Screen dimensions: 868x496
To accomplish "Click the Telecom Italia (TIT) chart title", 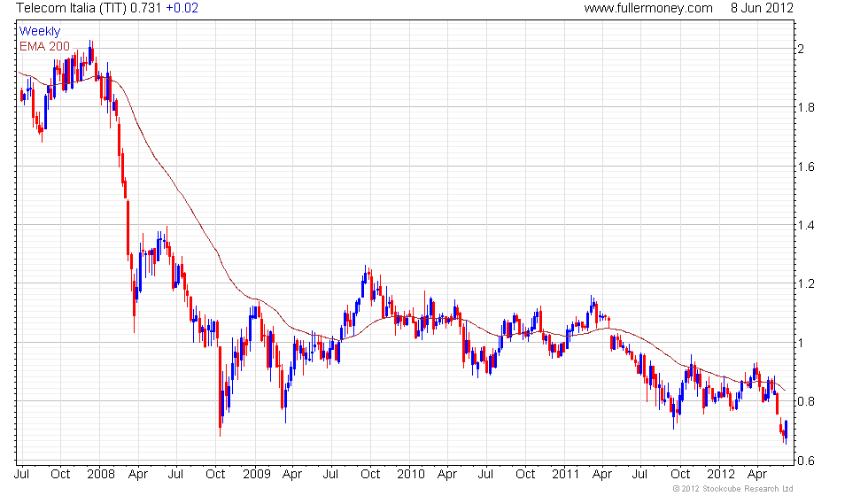I will point(72,8).
